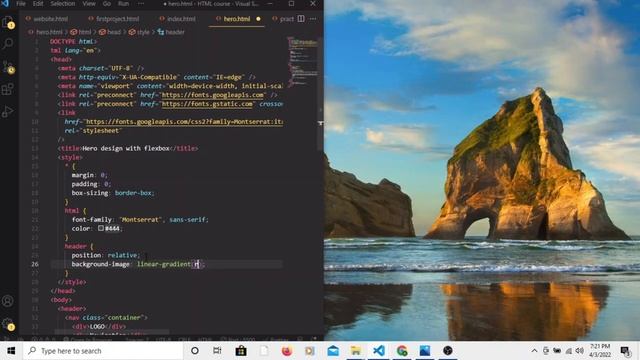Open the Search view in activity bar
Viewport: 640px width, 360px height.
click(x=8, y=44)
